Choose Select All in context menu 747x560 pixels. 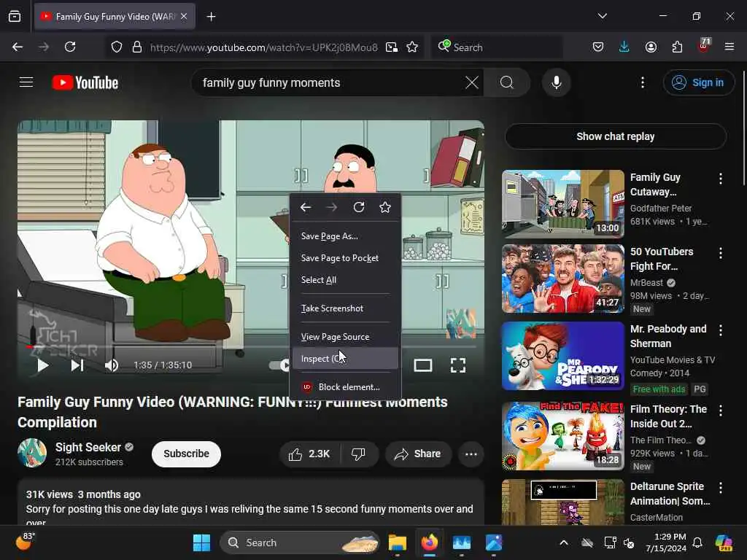click(345, 280)
